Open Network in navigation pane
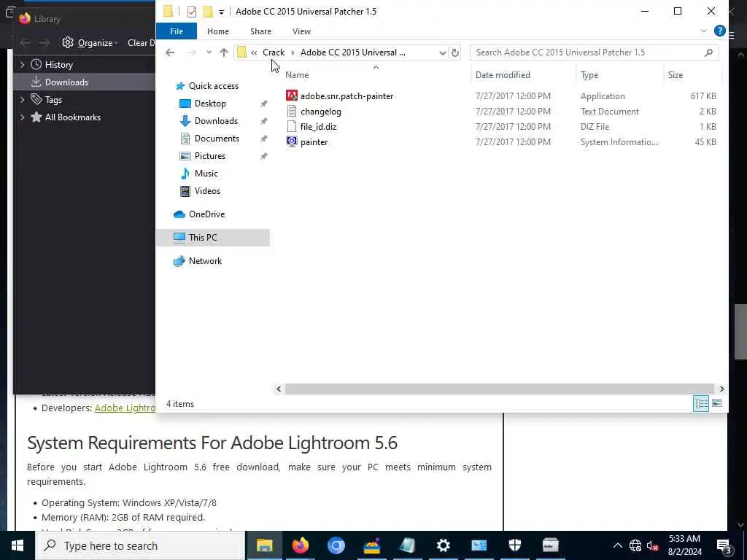The height and width of the screenshot is (560, 747). pos(205,261)
